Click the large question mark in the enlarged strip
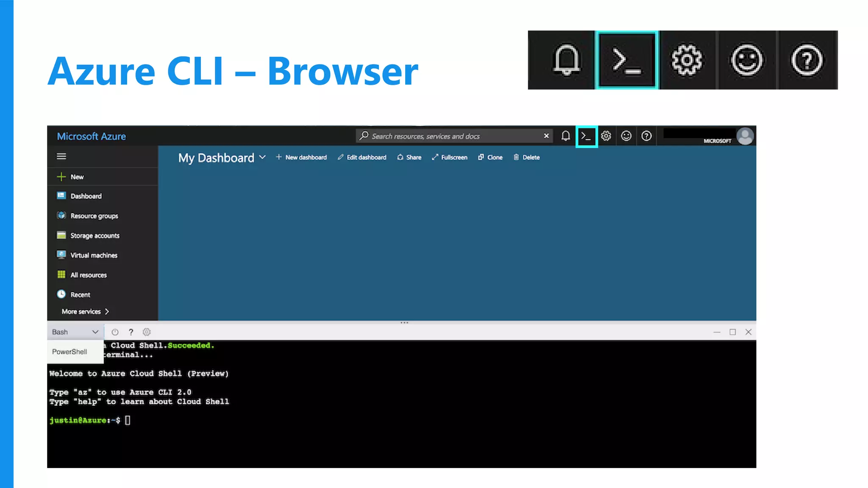This screenshot has height=488, width=868. pyautogui.click(x=807, y=60)
